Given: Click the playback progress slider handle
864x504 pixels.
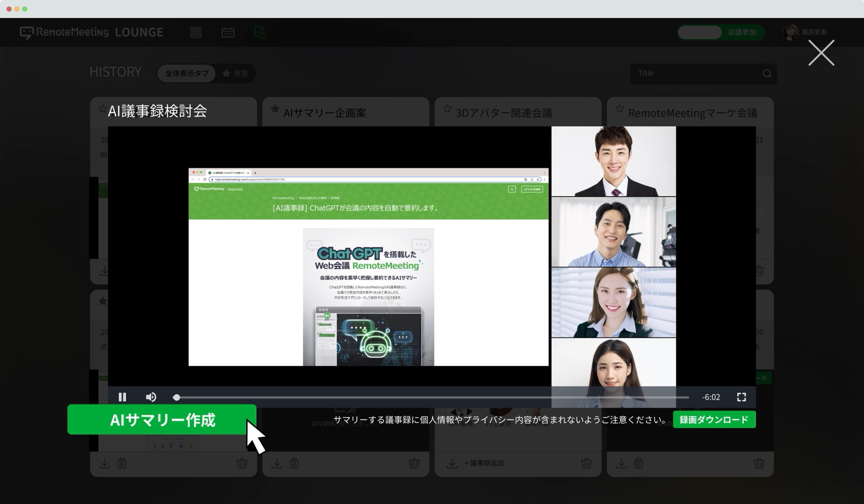Looking at the screenshot, I should coord(176,397).
